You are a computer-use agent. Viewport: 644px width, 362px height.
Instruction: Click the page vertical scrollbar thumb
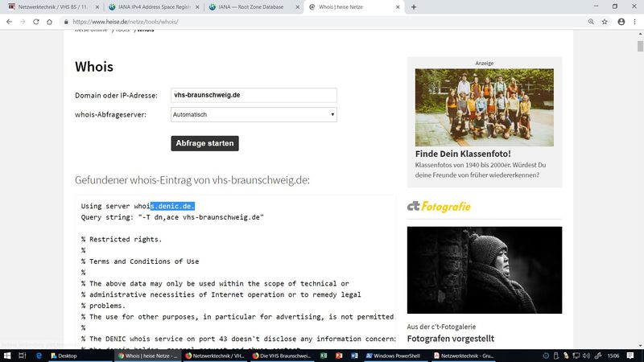[640, 46]
